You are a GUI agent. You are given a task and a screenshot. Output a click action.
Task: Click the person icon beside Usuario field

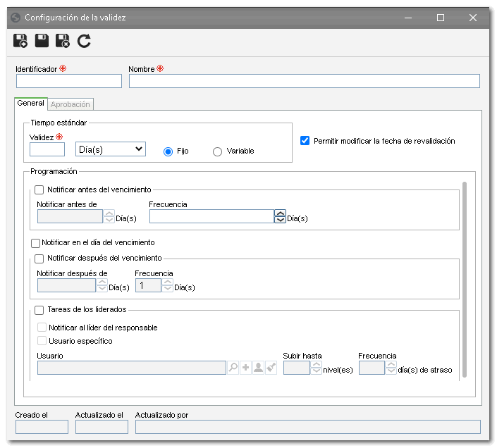(258, 368)
